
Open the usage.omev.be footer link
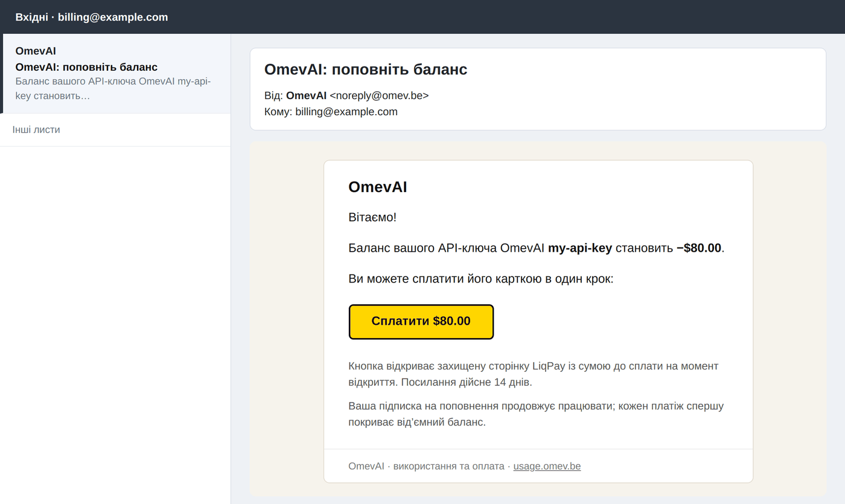(547, 466)
